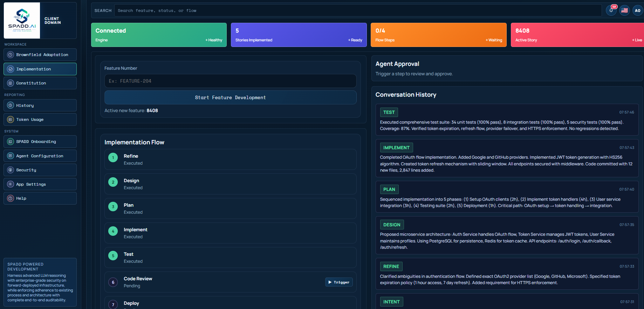Click the Constitution icon
The height and width of the screenshot is (309, 644).
[11, 83]
